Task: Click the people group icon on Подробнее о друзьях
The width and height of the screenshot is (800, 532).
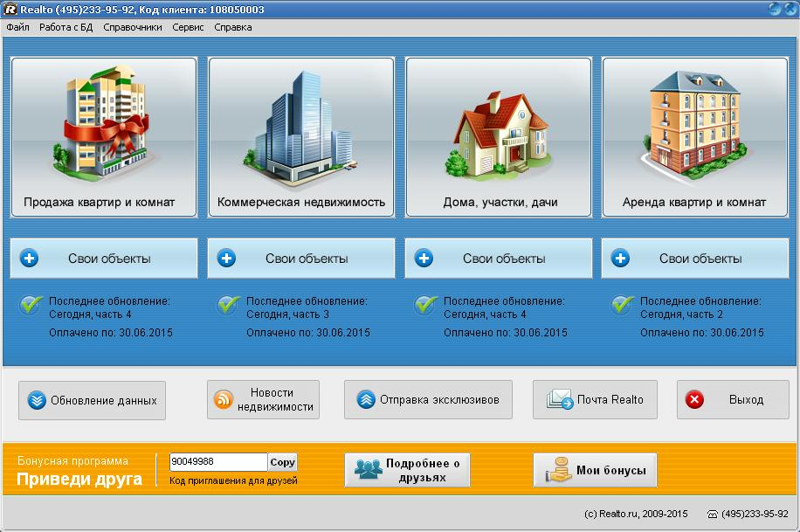Action: click(x=368, y=469)
